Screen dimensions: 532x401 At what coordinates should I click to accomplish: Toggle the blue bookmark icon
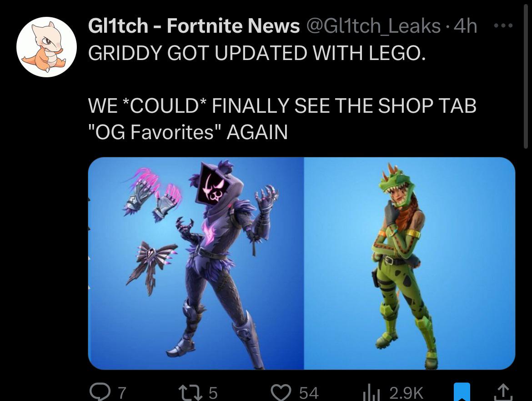click(x=462, y=392)
